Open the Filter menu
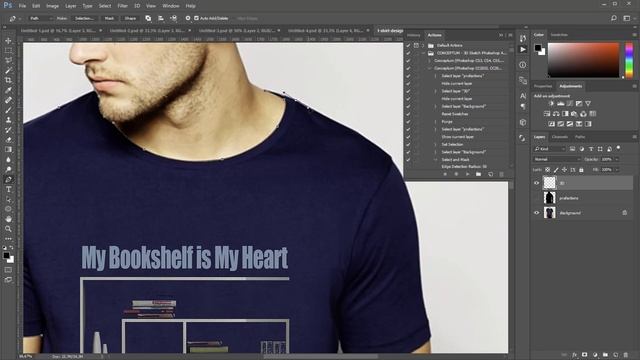The height and width of the screenshot is (360, 640). pos(122,6)
